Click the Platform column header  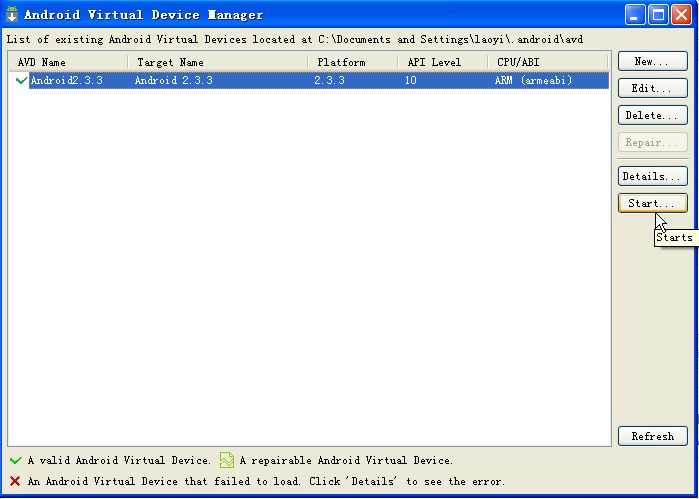[353, 62]
